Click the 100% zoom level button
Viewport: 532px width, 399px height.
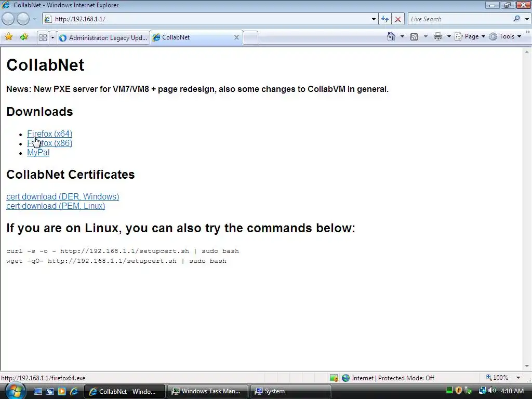[497, 378]
